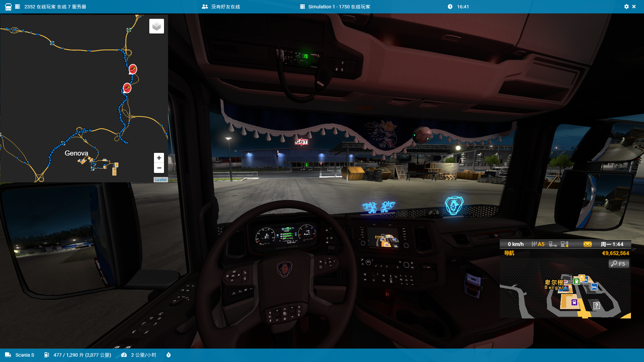Select the orange garage map icon
The image size is (644, 362).
[x=582, y=278]
